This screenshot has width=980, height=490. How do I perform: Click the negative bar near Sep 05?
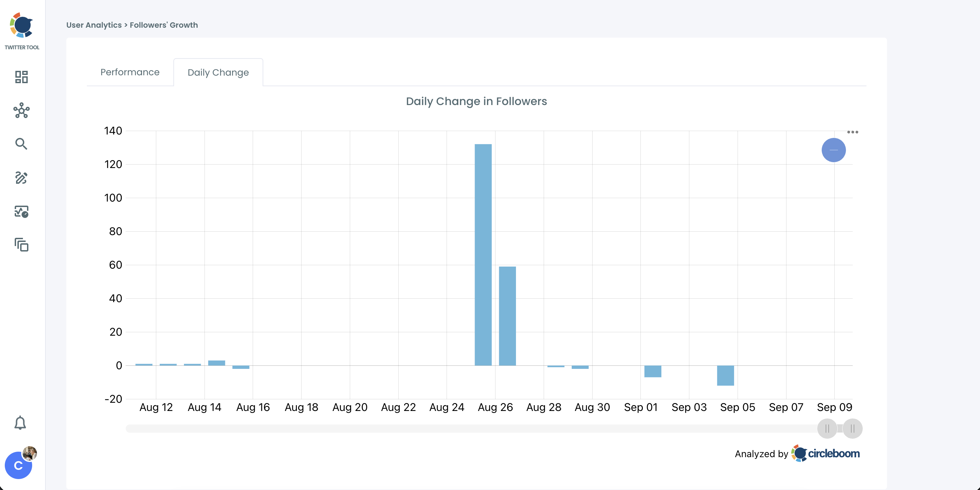[726, 375]
